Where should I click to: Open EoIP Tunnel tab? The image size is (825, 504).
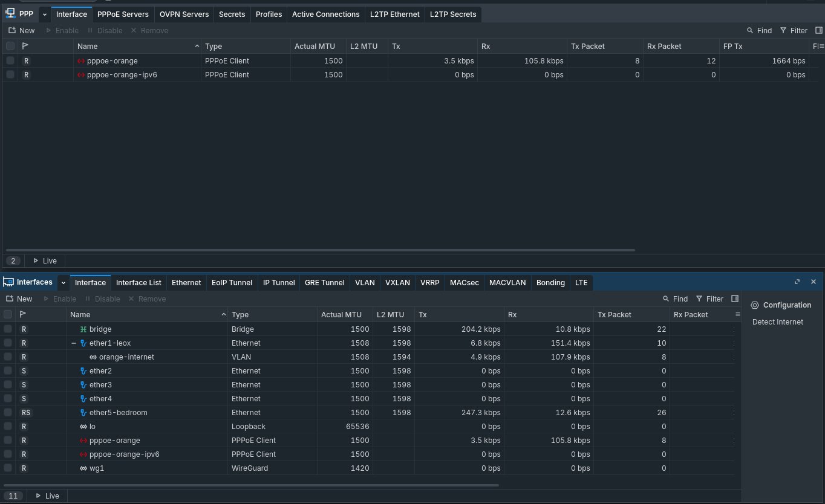(232, 283)
